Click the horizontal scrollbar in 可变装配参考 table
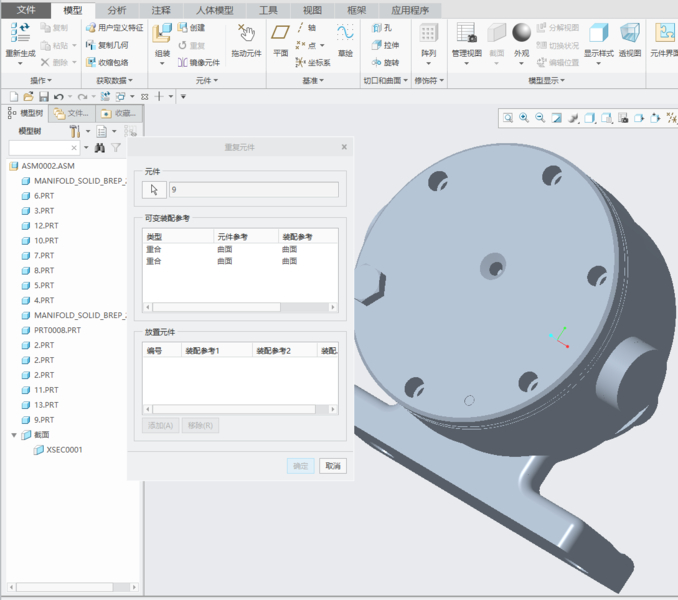Screen dimensions: 678x600 click(216, 307)
